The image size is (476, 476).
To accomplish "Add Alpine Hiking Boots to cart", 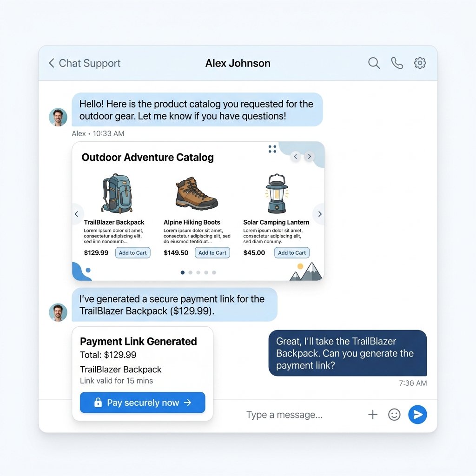I will pyautogui.click(x=212, y=253).
